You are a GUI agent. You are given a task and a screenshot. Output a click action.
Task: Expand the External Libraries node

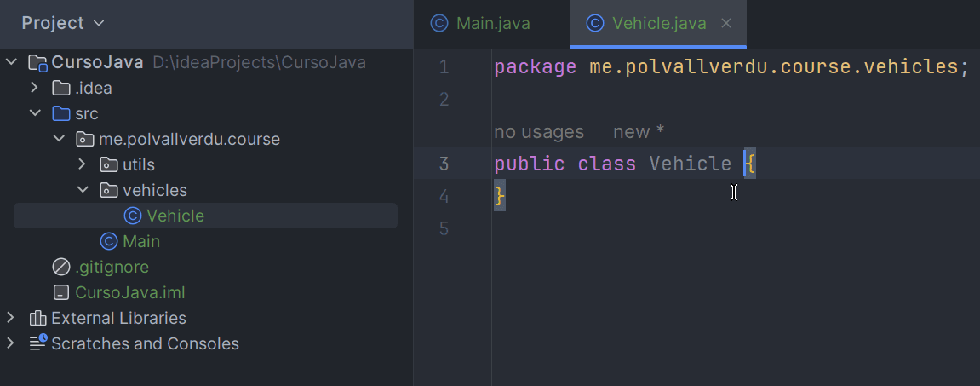[10, 318]
